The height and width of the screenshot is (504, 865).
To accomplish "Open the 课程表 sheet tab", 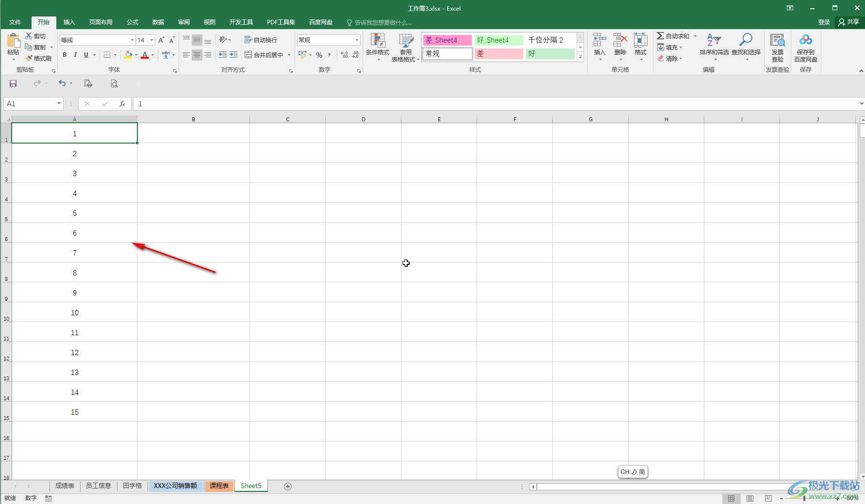I will coord(219,486).
